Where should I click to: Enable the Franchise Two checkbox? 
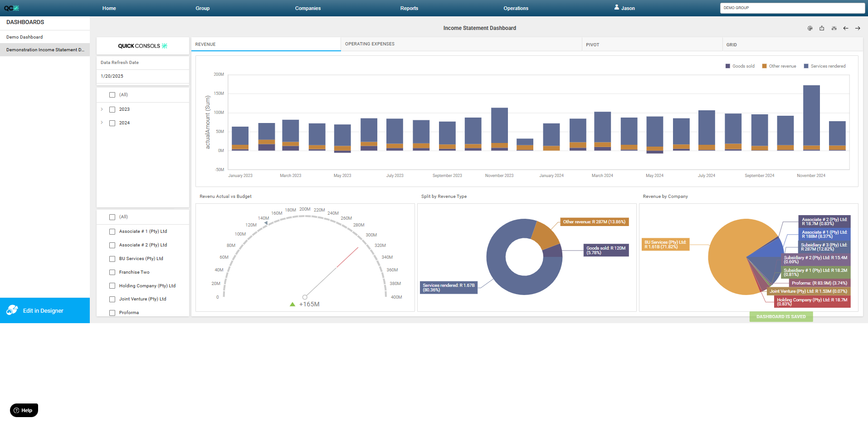click(112, 272)
